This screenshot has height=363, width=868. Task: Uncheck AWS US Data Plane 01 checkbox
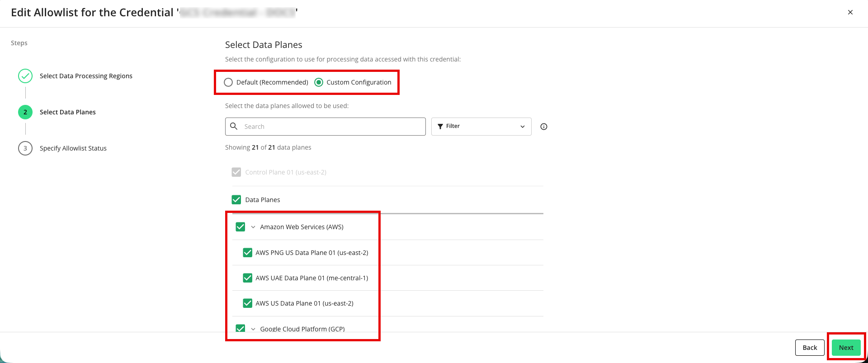247,303
